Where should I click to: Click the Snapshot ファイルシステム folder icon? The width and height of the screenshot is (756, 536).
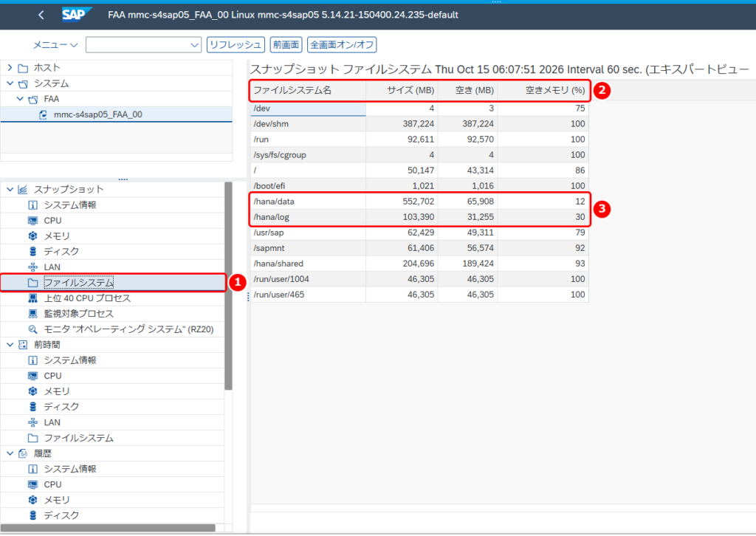click(x=32, y=283)
